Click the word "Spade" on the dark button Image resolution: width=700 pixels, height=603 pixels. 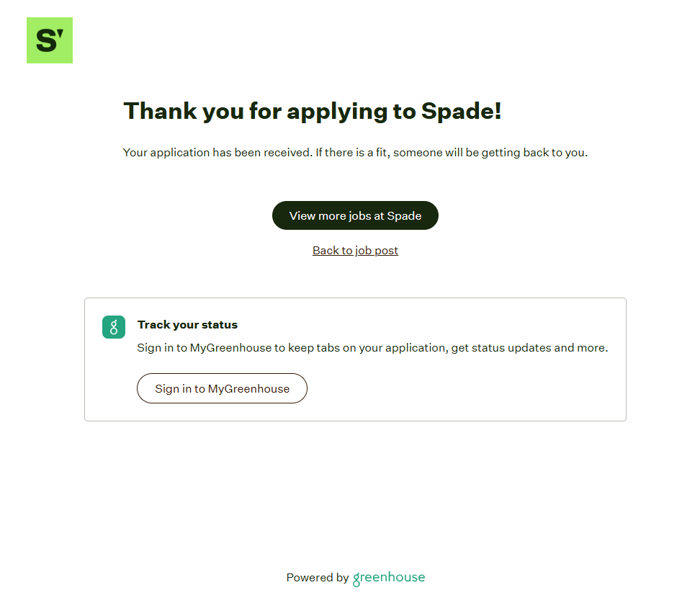[x=404, y=216]
